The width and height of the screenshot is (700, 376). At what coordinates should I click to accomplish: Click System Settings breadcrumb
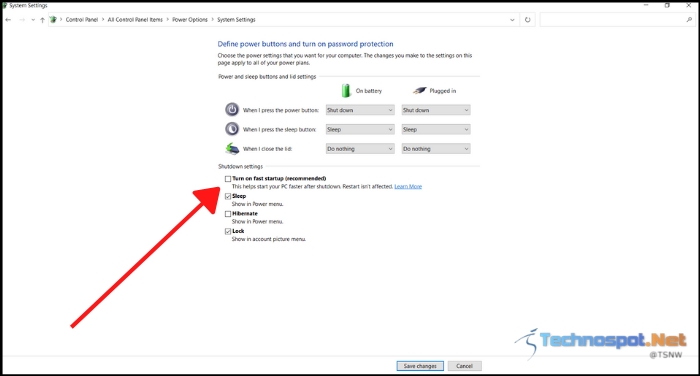[x=236, y=20]
